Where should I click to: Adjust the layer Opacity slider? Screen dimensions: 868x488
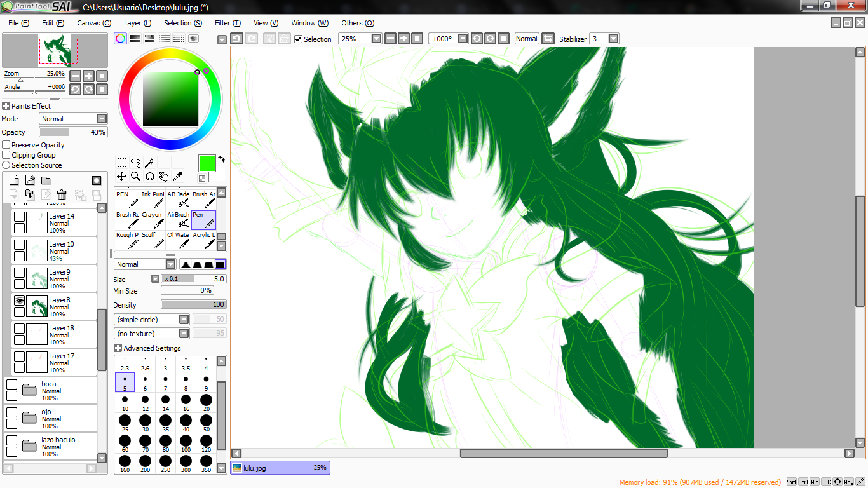[73, 132]
